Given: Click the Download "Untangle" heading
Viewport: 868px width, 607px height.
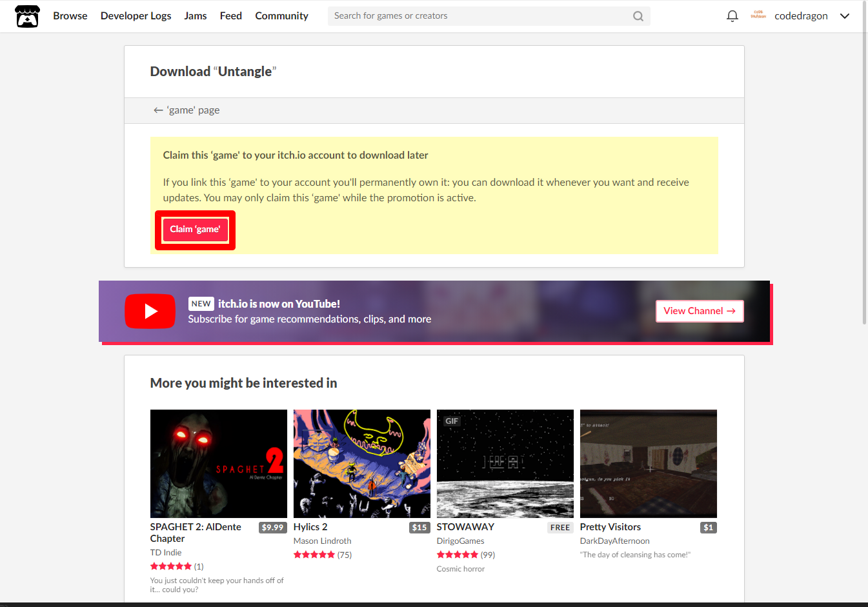Looking at the screenshot, I should click(213, 72).
